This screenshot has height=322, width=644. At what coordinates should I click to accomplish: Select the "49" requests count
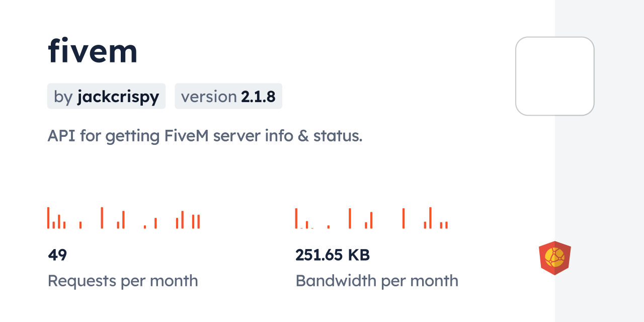[x=57, y=255]
